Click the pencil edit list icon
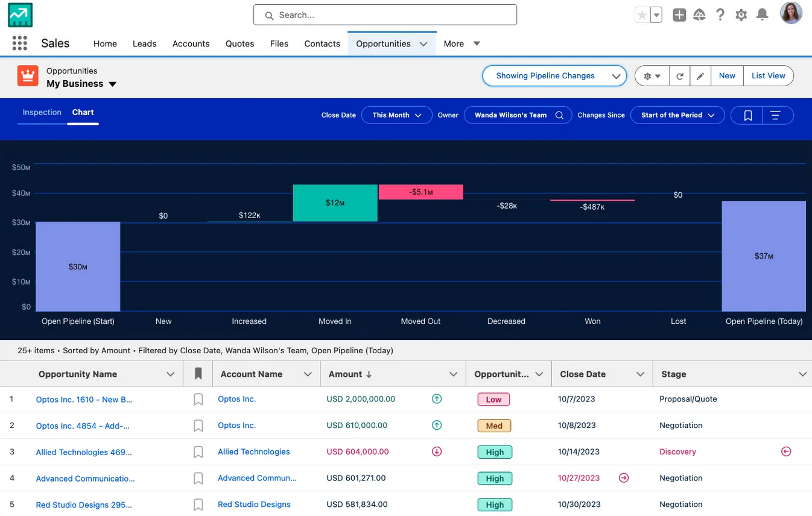The width and height of the screenshot is (812, 516). click(x=700, y=76)
